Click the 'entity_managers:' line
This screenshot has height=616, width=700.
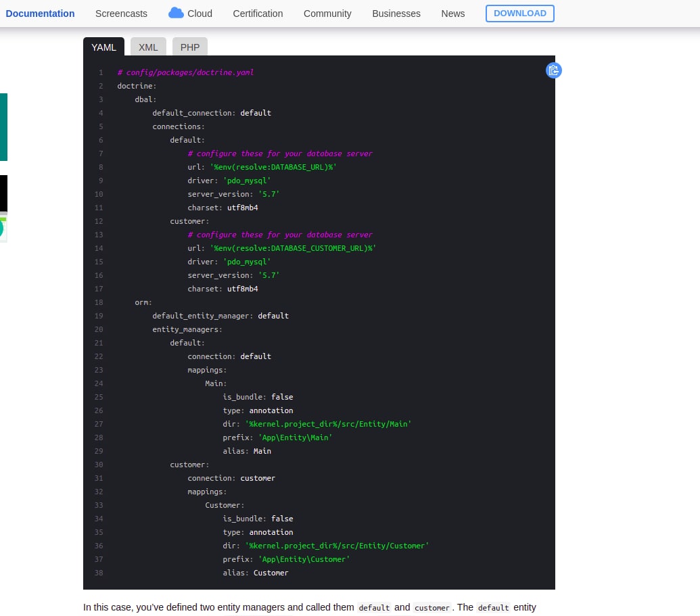[187, 329]
